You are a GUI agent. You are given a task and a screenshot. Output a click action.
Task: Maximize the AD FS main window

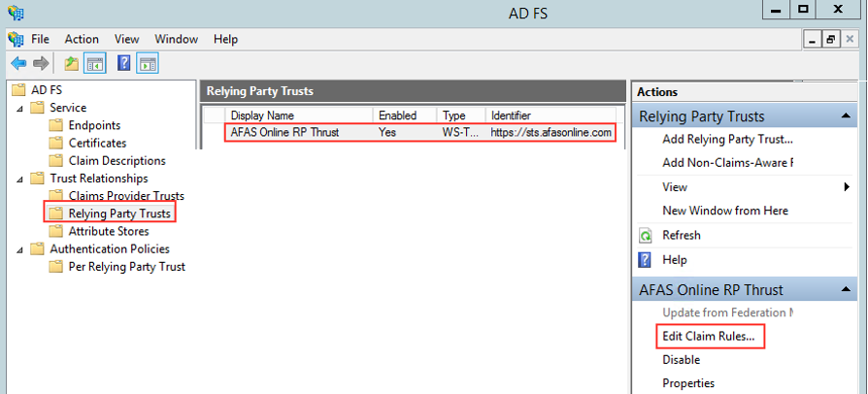803,9
